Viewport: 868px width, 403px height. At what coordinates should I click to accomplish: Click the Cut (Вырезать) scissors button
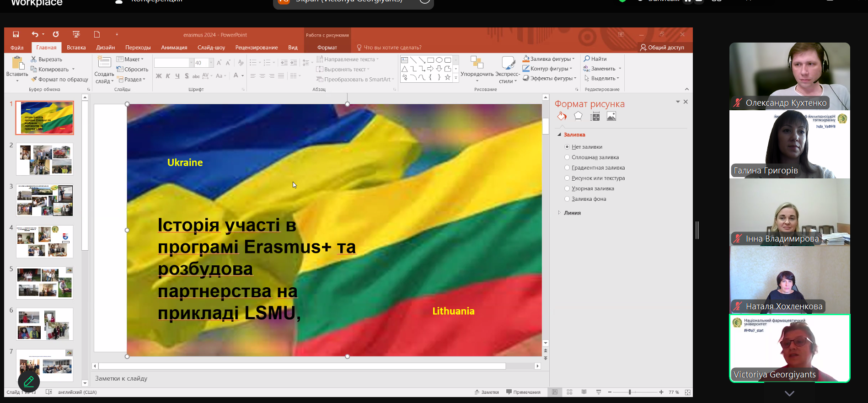tap(46, 59)
